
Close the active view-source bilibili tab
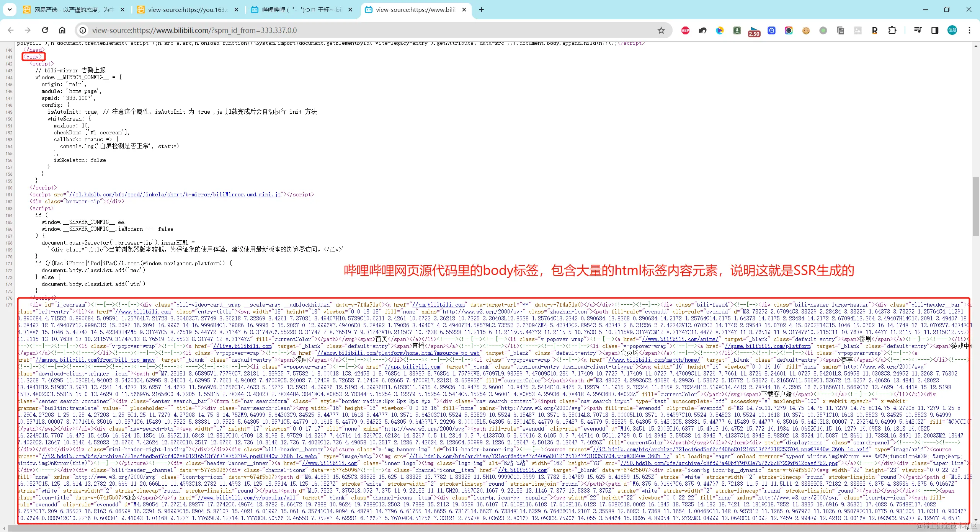point(464,10)
